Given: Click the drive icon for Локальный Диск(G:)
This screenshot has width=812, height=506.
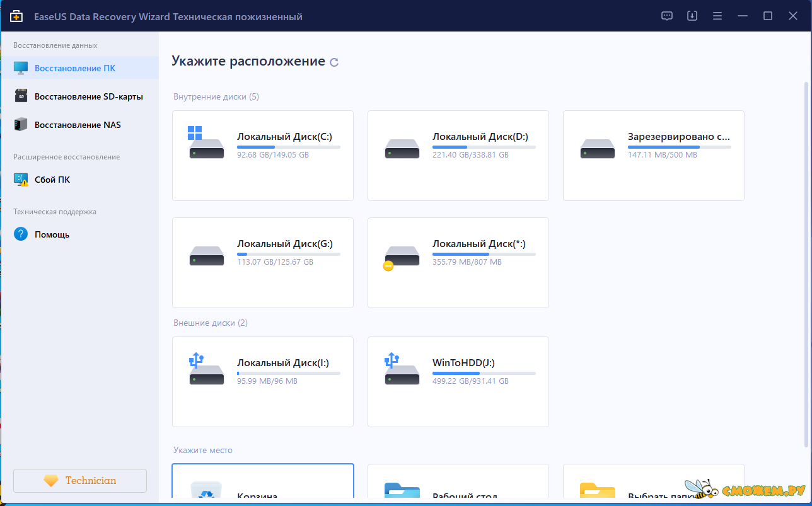Looking at the screenshot, I should [x=207, y=256].
